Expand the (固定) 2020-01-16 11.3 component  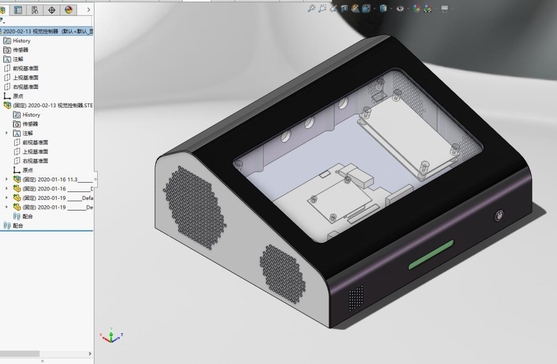click(6, 179)
